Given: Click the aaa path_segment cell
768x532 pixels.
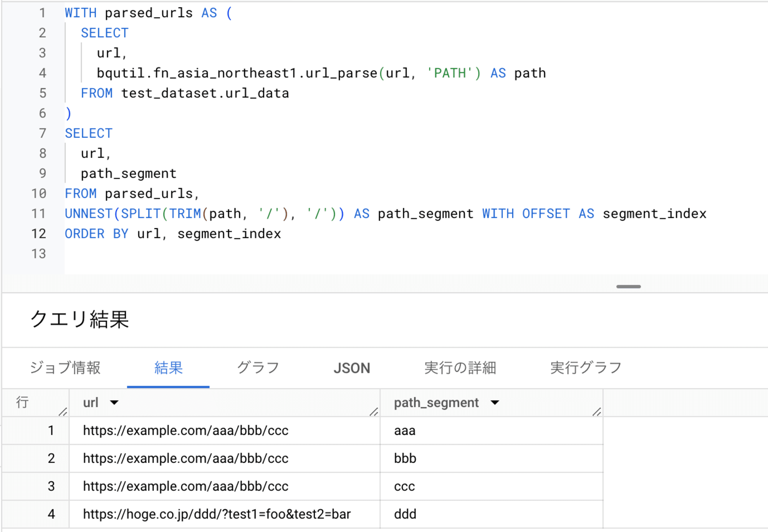Looking at the screenshot, I should coord(492,431).
